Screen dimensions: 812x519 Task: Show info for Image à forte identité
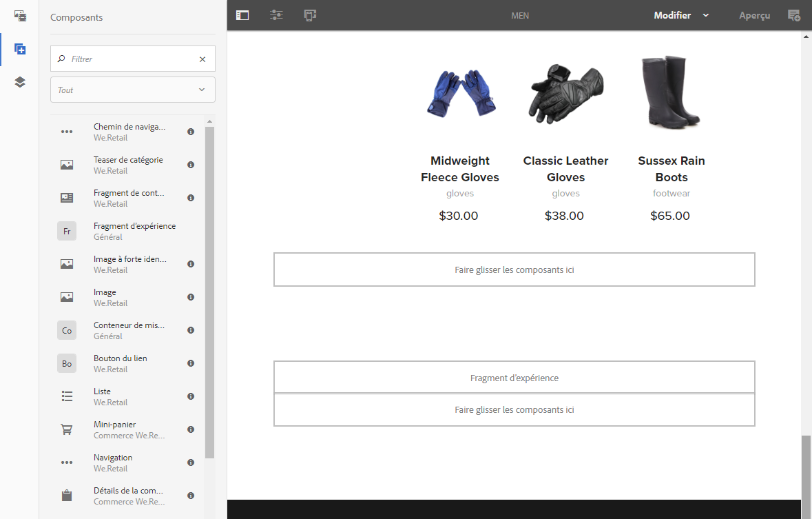(191, 264)
